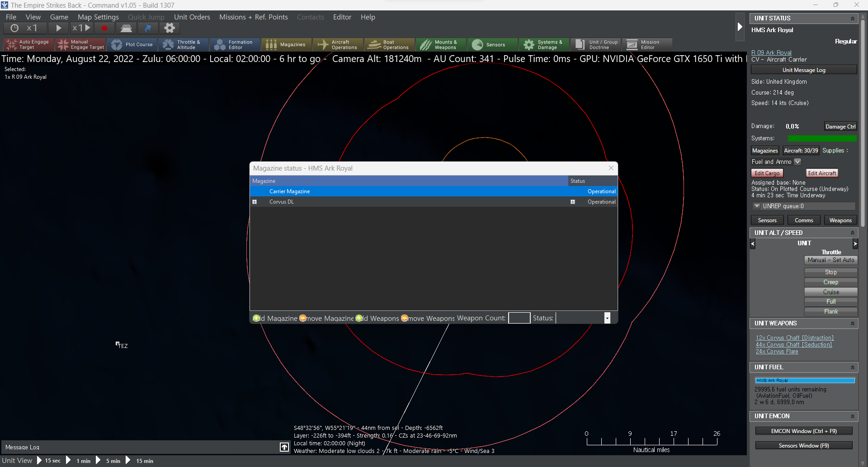Image resolution: width=868 pixels, height=467 pixels.
Task: Open Boat Operations
Action: coord(390,44)
